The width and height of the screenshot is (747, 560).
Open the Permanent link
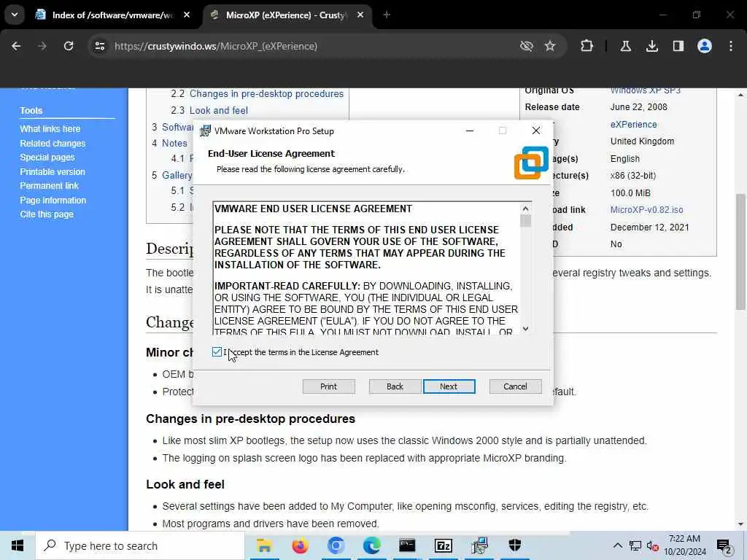49,186
